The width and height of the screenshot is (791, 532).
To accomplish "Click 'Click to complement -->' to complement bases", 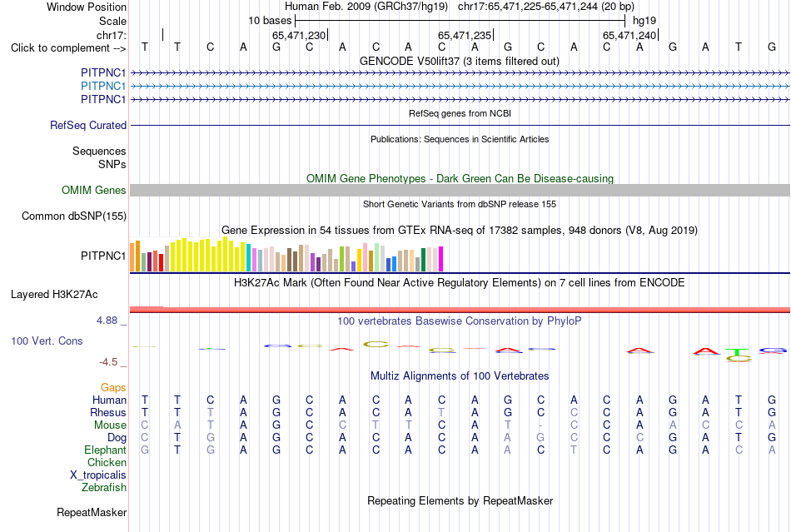I will click(68, 48).
